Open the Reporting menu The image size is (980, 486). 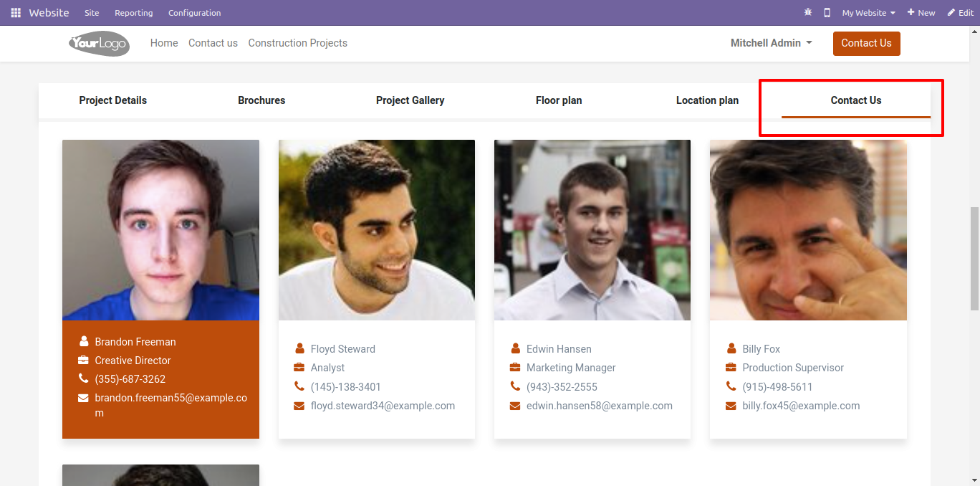pos(134,13)
